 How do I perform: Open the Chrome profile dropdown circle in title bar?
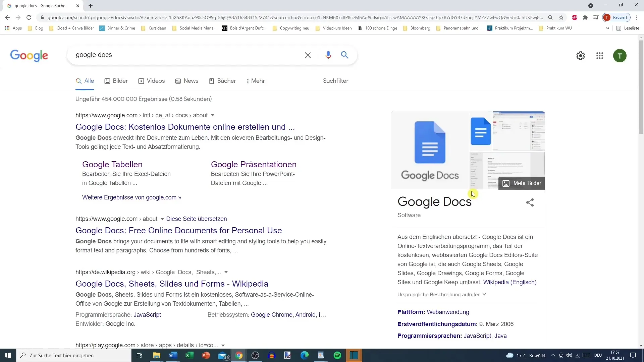591,6
